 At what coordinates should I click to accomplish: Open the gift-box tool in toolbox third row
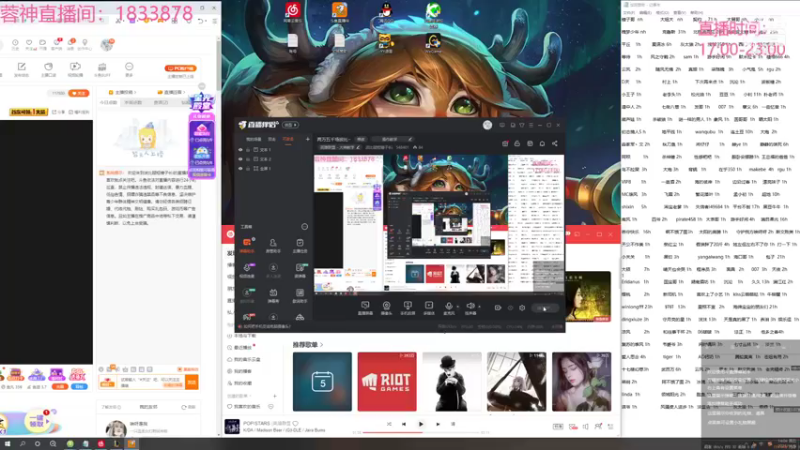pyautogui.click(x=273, y=295)
